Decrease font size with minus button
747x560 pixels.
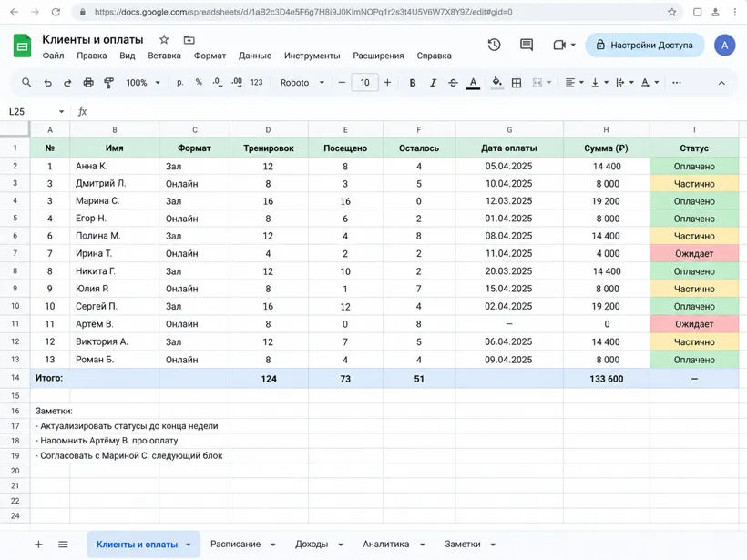[x=342, y=82]
